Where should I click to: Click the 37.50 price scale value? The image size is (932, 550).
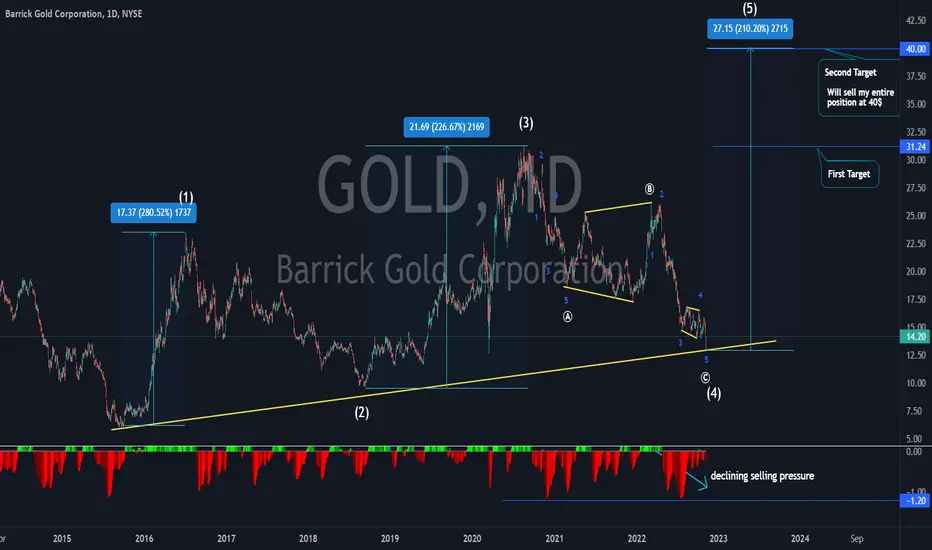(915, 76)
